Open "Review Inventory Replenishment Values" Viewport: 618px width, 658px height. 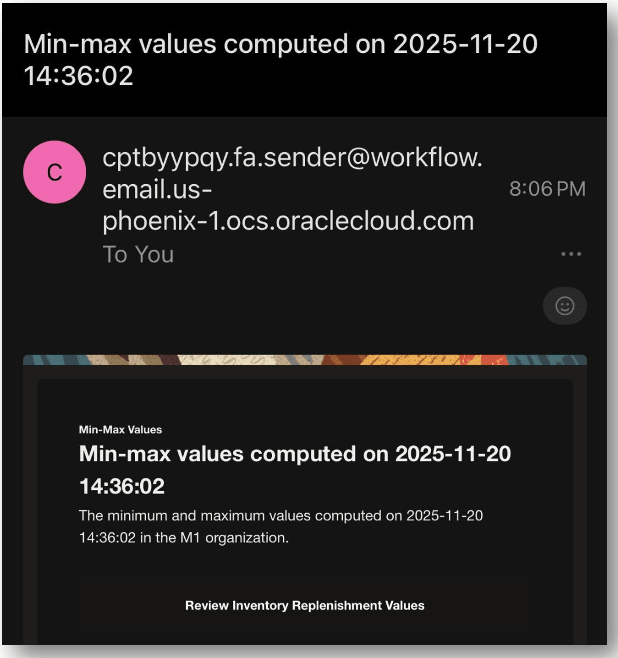(304, 605)
